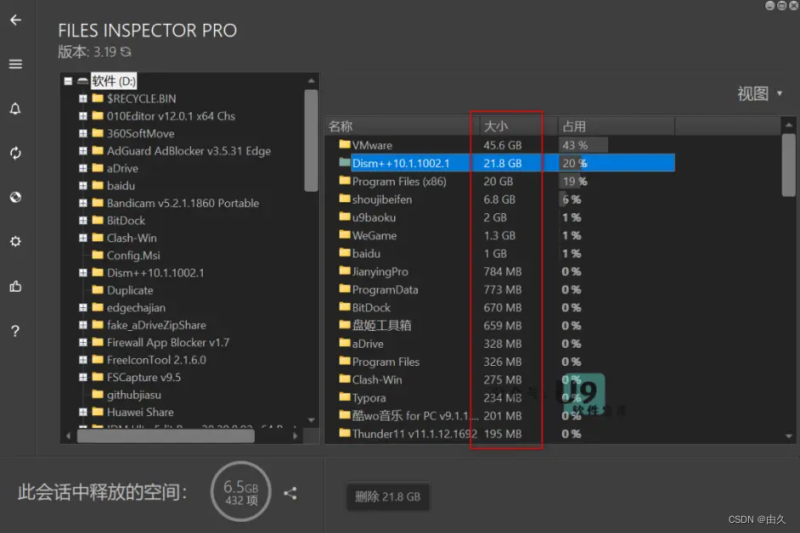This screenshot has width=800, height=533.
Task: Click the notifications bell icon
Action: point(15,109)
